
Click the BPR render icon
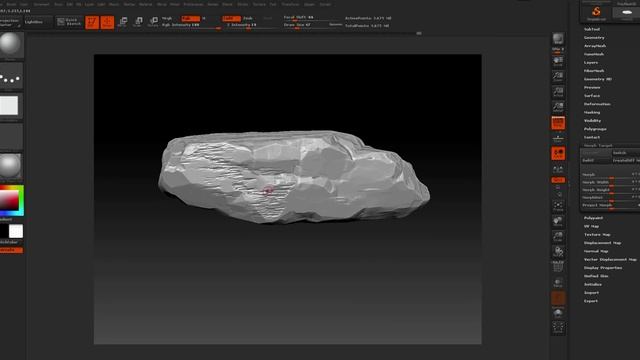(558, 40)
